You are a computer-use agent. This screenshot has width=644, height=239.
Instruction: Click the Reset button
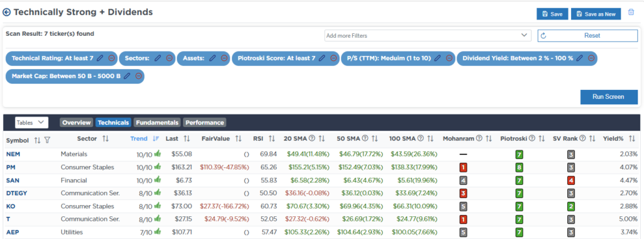588,36
